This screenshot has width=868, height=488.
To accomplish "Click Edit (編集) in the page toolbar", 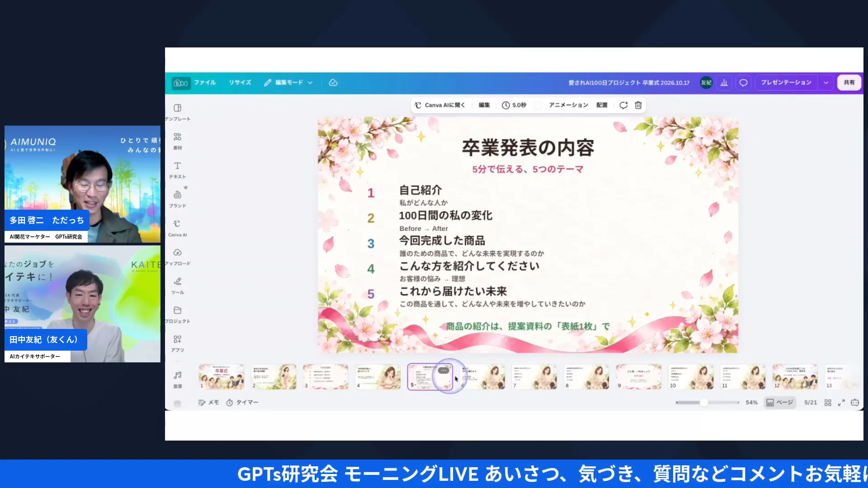I will pyautogui.click(x=484, y=105).
